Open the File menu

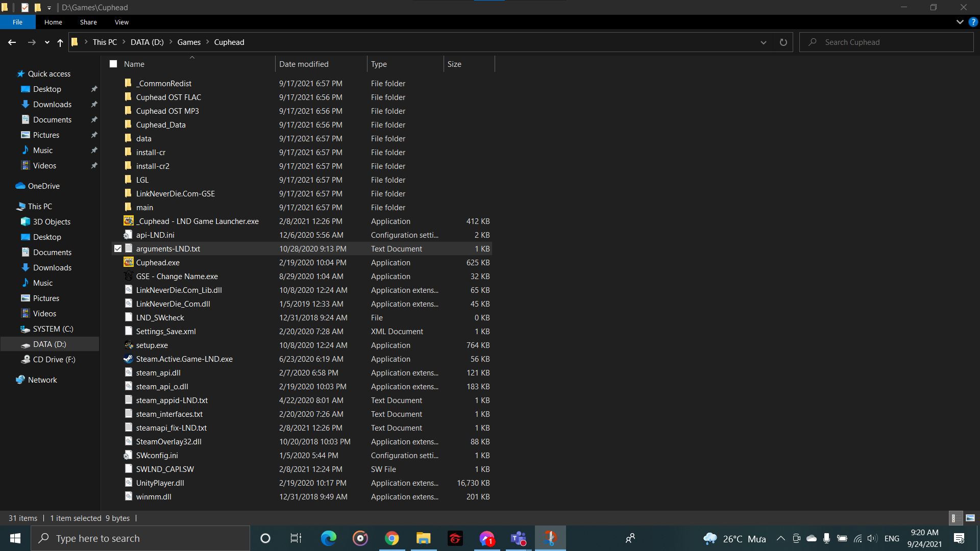pyautogui.click(x=17, y=22)
